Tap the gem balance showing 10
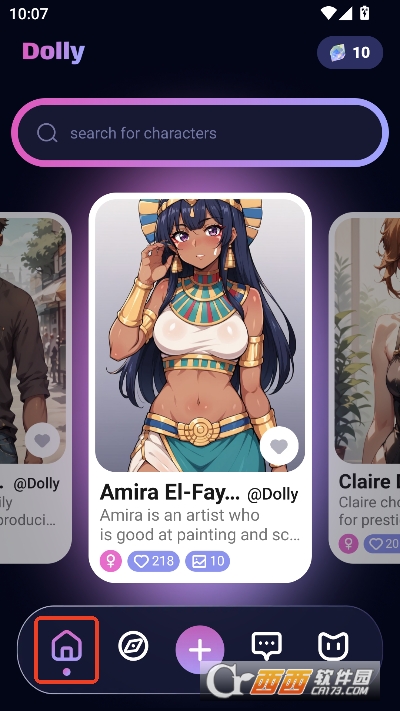Image resolution: width=400 pixels, height=711 pixels. coord(350,53)
